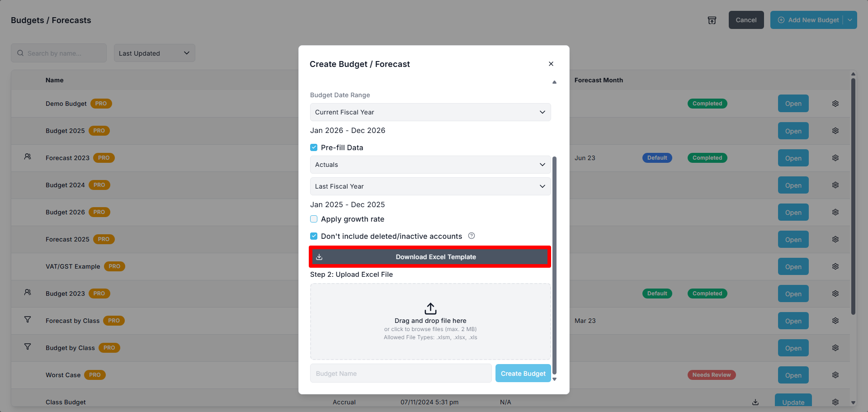The width and height of the screenshot is (868, 412).
Task: Open the Current Fiscal Year dropdown
Action: tap(430, 112)
